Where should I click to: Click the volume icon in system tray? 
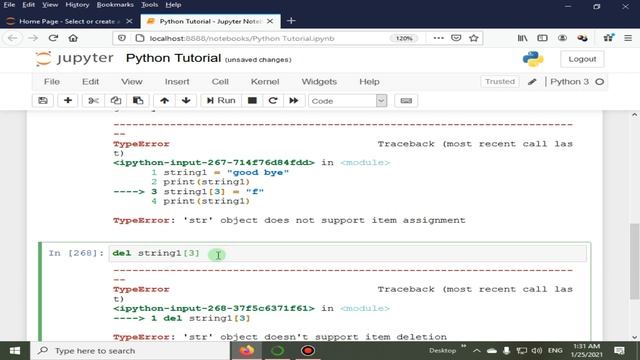(537, 351)
